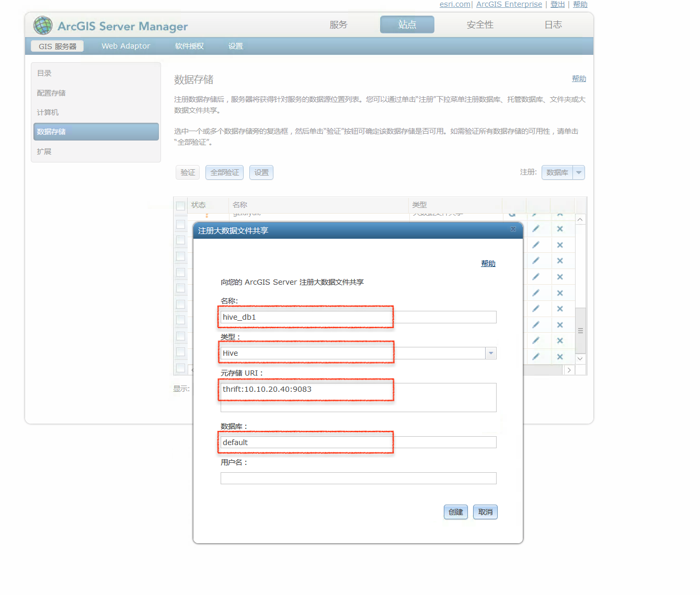This screenshot has width=700, height=595.
Task: Click the 登出 sign-out link
Action: pyautogui.click(x=557, y=4)
